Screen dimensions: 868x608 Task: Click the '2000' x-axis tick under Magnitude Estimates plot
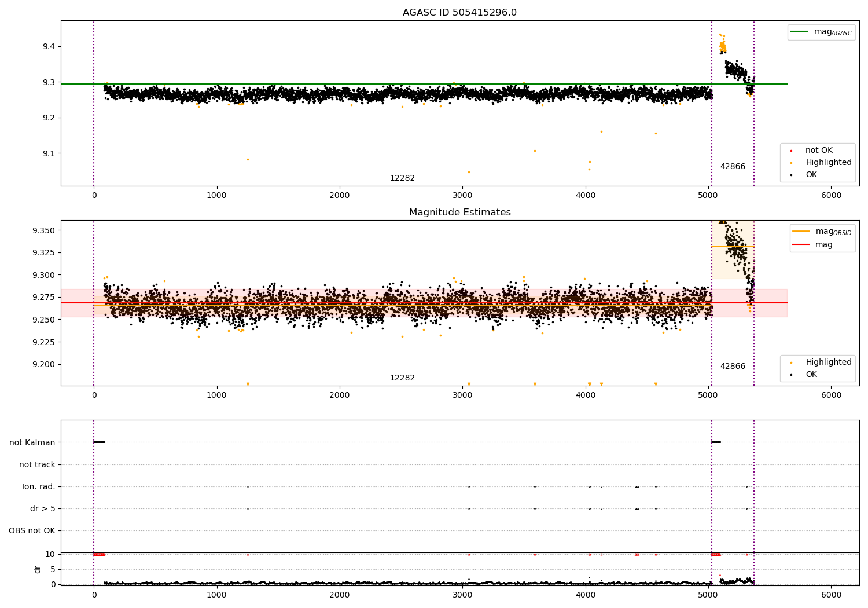point(340,395)
